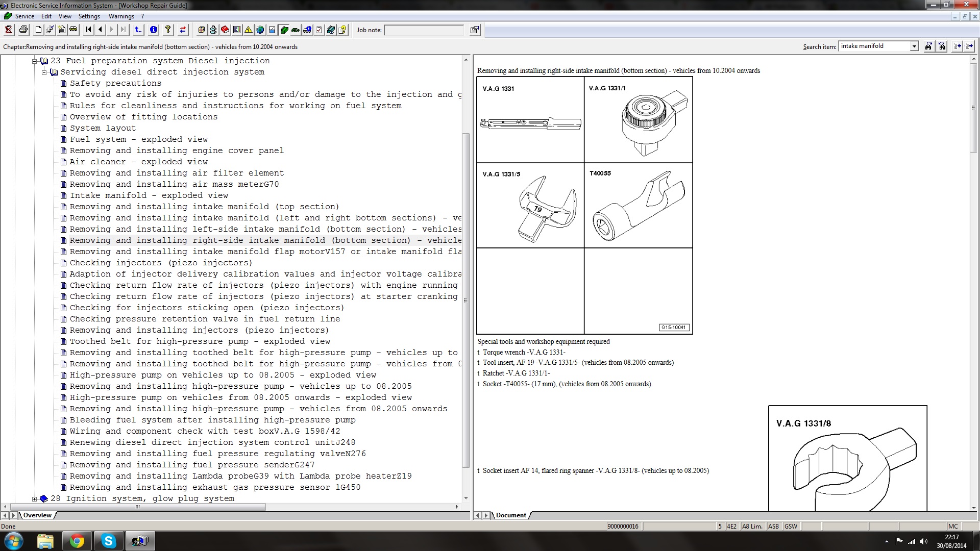Open the View menu
980x551 pixels.
pyautogui.click(x=65, y=16)
